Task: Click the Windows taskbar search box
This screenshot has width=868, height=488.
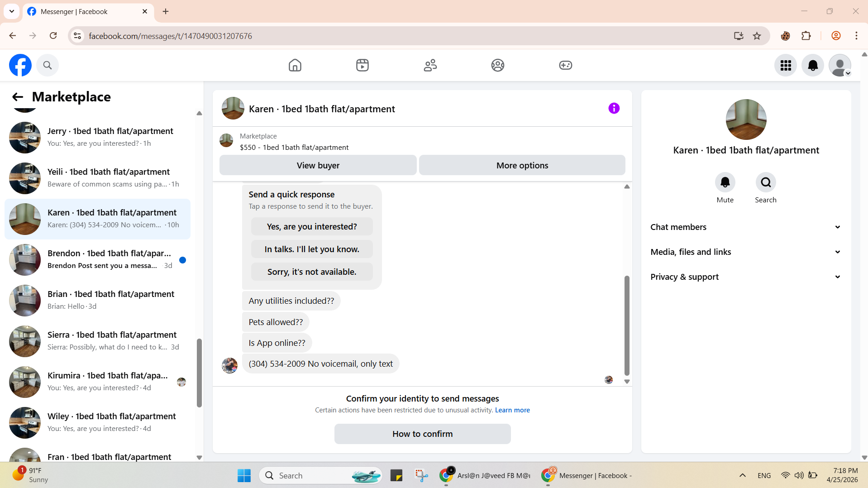Action: click(x=320, y=476)
